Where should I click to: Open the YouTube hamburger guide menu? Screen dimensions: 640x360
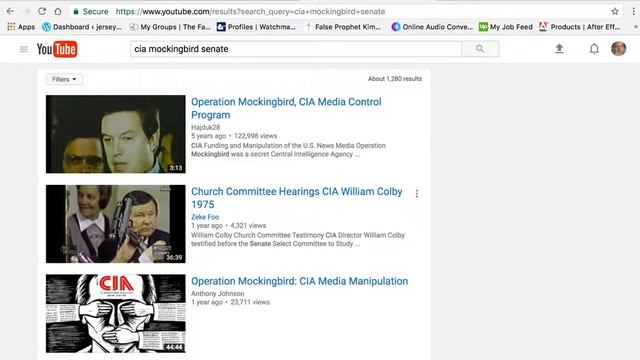pyautogui.click(x=24, y=49)
